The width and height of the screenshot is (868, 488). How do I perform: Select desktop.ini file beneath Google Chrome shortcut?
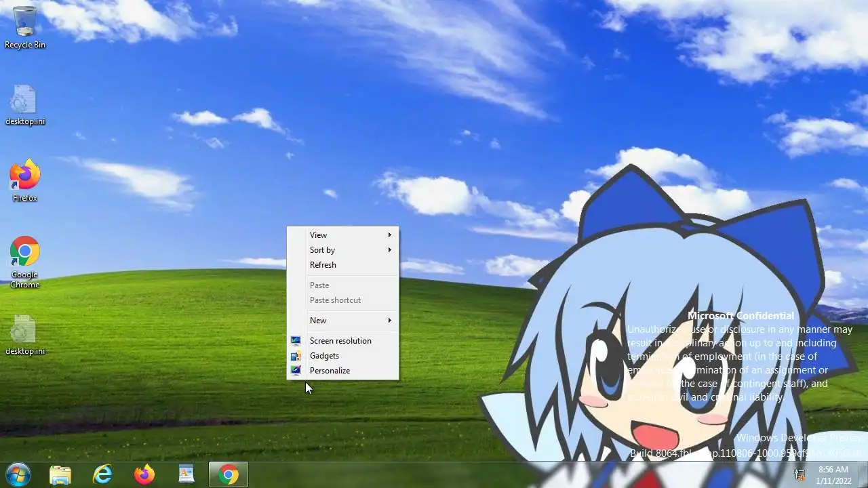[25, 335]
